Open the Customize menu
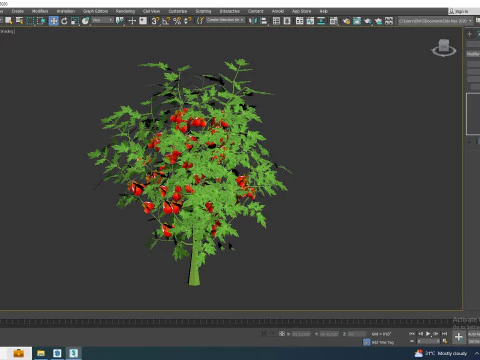The width and height of the screenshot is (480, 360). pyautogui.click(x=178, y=11)
